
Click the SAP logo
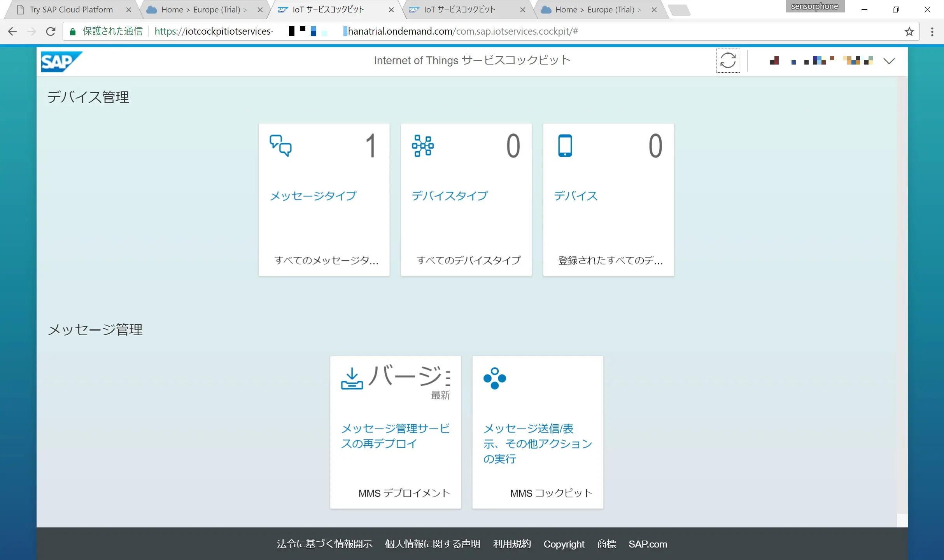tap(62, 61)
